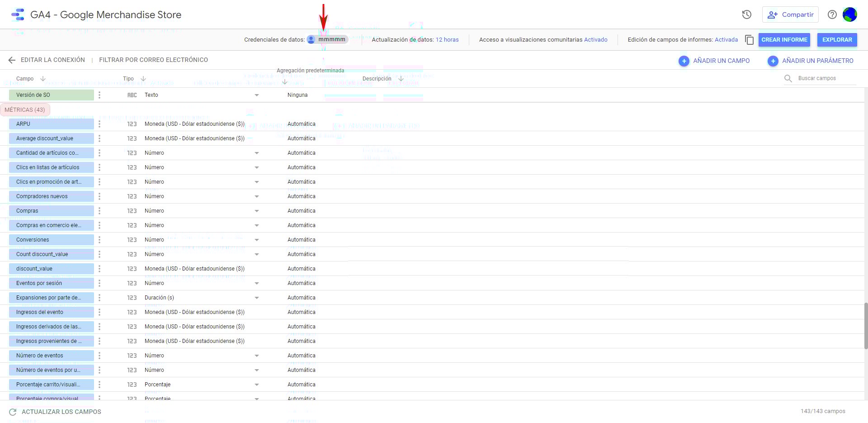Image resolution: width=868 pixels, height=423 pixels.
Task: Click Editar la conexión
Action: click(53, 60)
